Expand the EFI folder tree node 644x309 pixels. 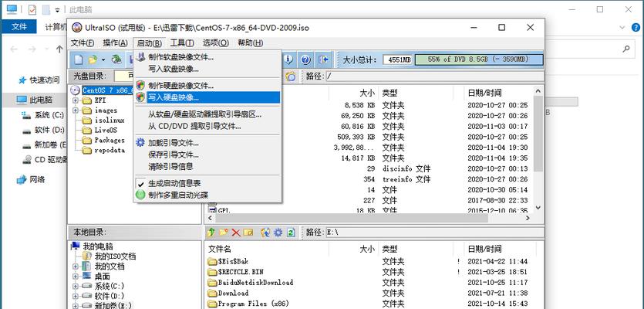76,100
